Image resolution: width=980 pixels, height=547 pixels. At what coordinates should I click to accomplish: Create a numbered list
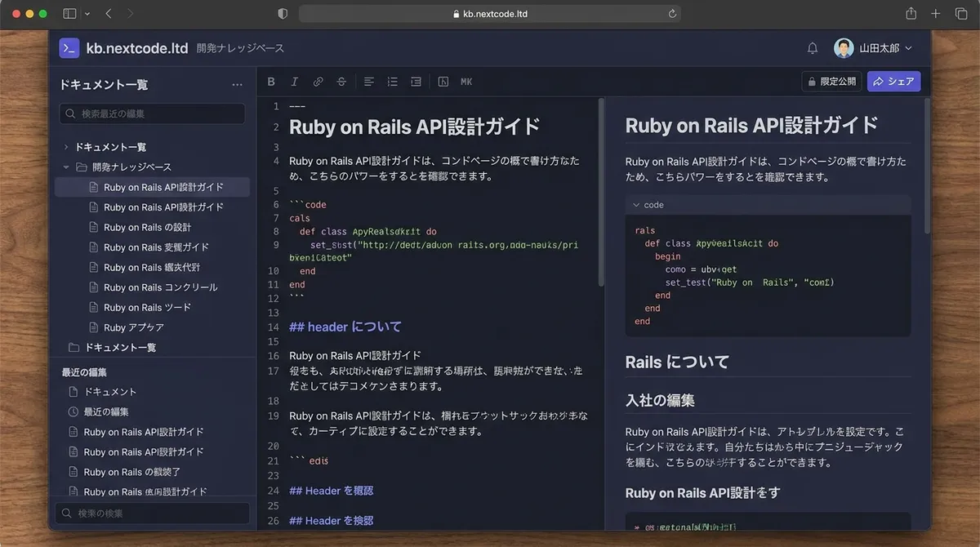click(x=392, y=81)
